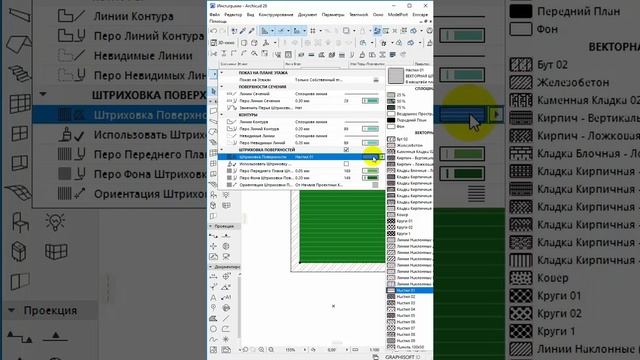Select the Level Dimension tool
The width and height of the screenshot is (640, 360).
click(x=226, y=277)
